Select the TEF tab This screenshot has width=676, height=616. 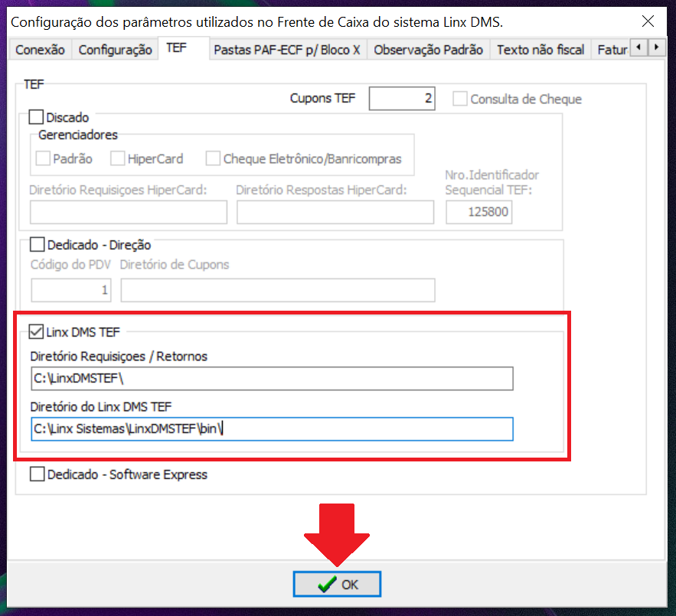184,48
